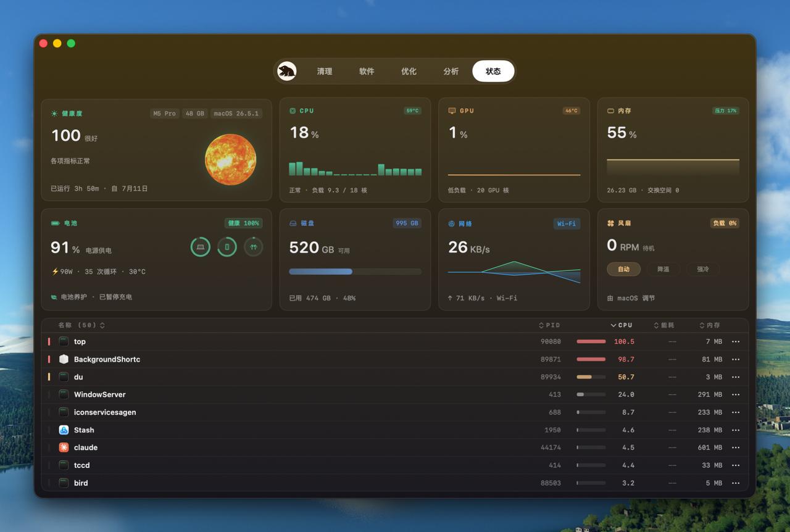Click the mole logo icon in tab bar

click(287, 71)
